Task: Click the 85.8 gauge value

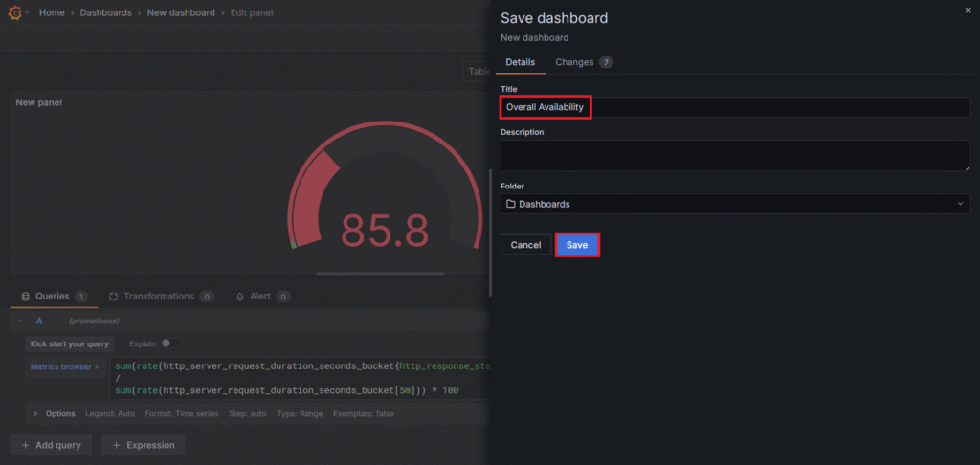Action: pos(385,231)
